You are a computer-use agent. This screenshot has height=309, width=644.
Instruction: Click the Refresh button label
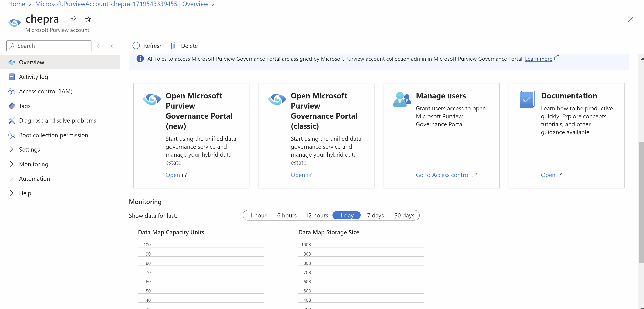[153, 46]
